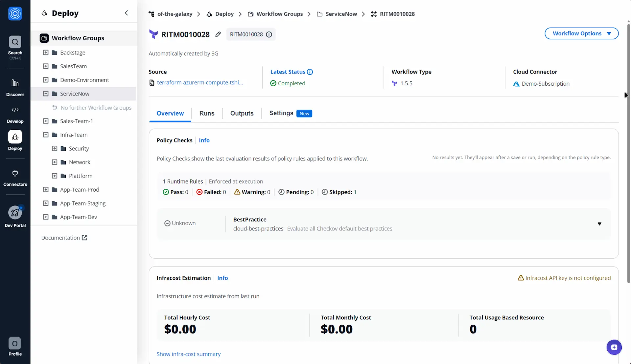Open the Workflow Options dropdown
631x364 pixels.
[581, 33]
